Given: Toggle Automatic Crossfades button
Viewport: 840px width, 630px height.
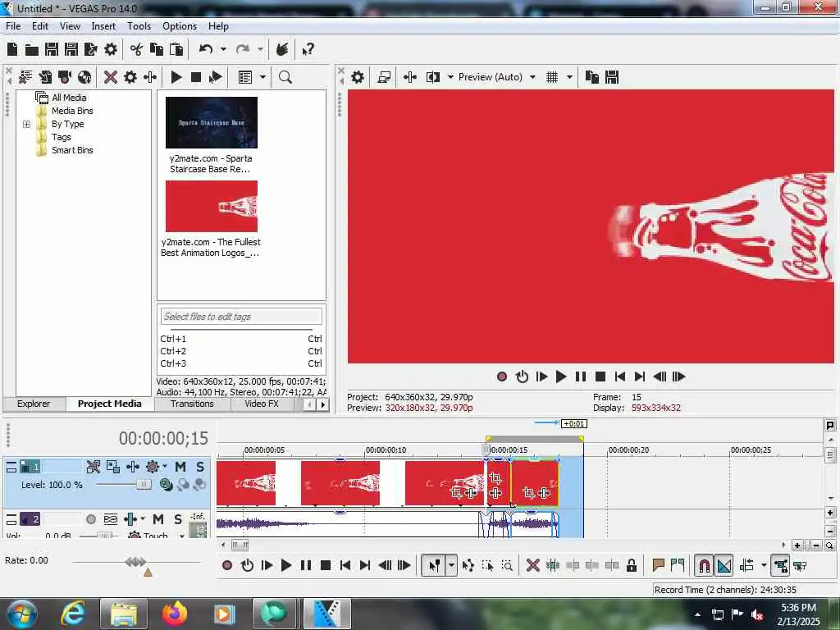Looking at the screenshot, I should 724,565.
